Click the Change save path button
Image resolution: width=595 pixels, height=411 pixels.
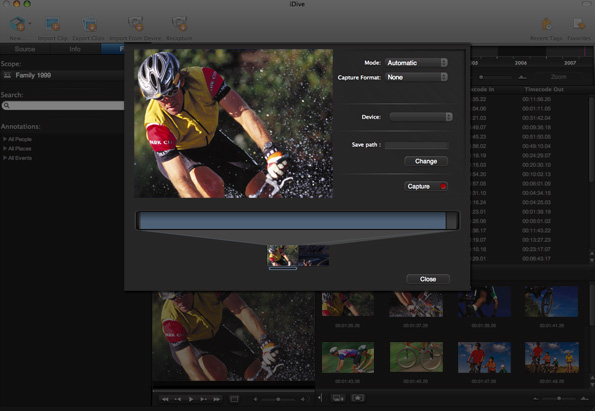click(x=426, y=161)
